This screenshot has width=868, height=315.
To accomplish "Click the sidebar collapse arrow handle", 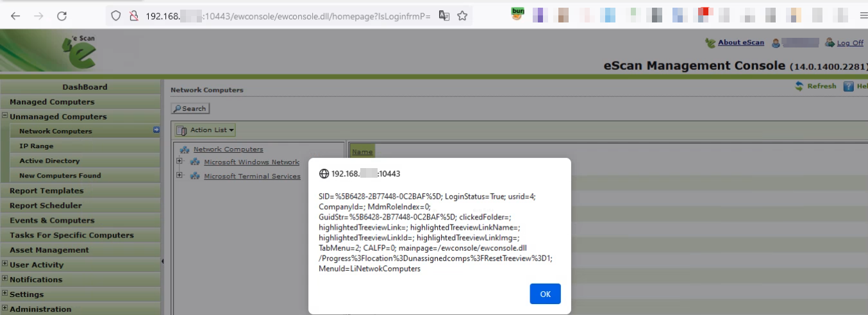I will pos(162,261).
